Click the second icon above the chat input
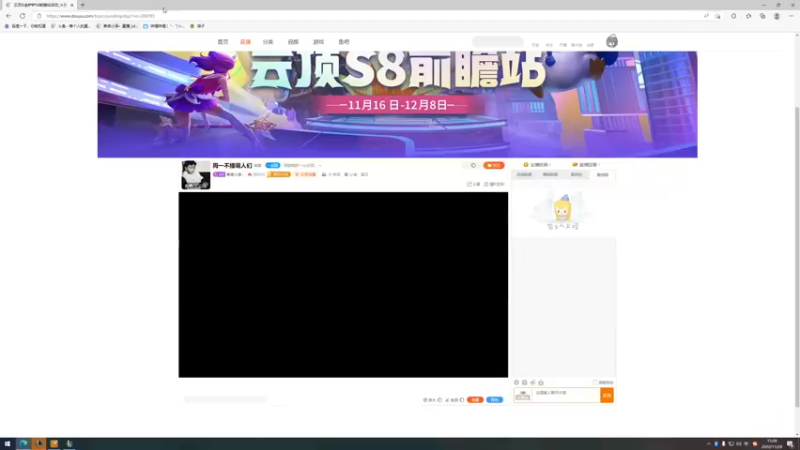This screenshot has width=800, height=450. pyautogui.click(x=524, y=382)
